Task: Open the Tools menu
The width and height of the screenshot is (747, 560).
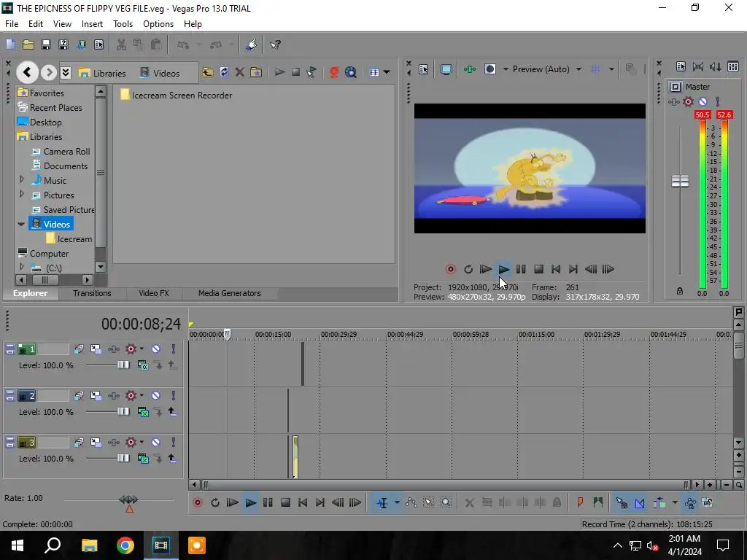Action: (x=123, y=24)
